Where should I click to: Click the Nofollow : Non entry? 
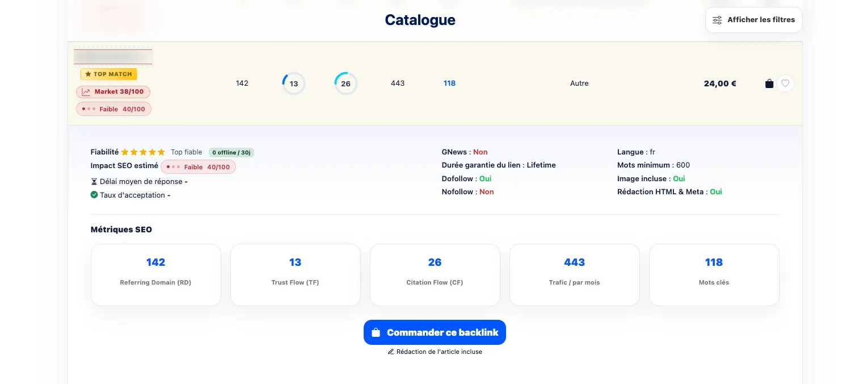pyautogui.click(x=468, y=192)
